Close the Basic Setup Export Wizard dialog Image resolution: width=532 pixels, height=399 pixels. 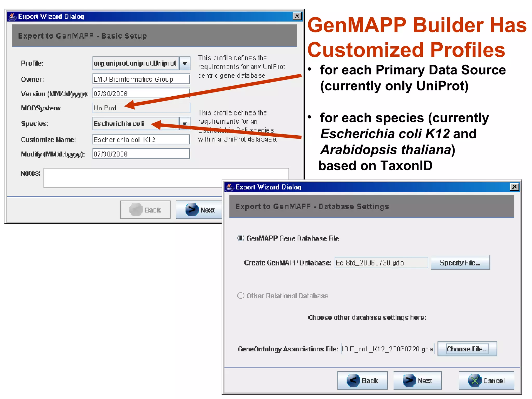tap(297, 16)
